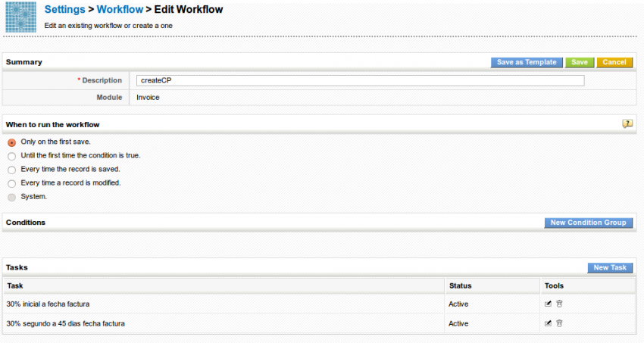Click the Status column header

coord(460,285)
